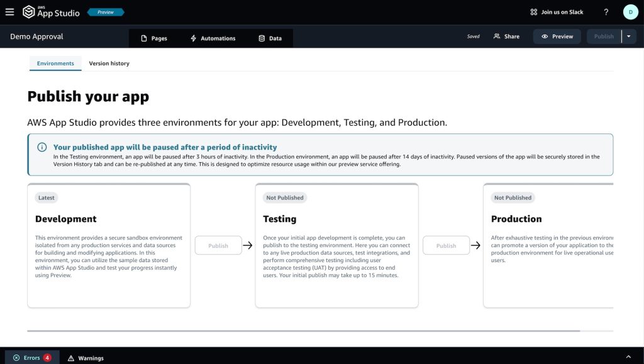Click Publish button between Testing and Production
Image resolution: width=644 pixels, height=364 pixels.
(x=446, y=246)
